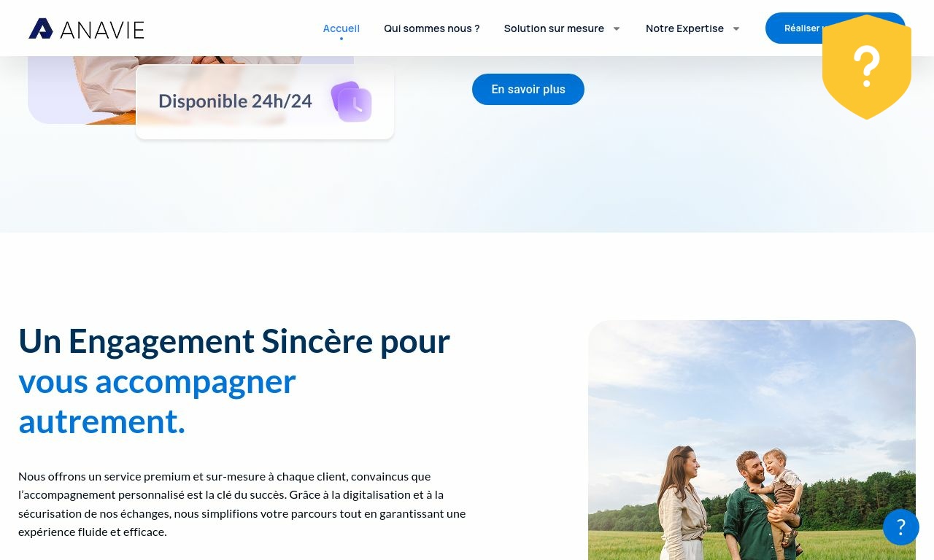Click the purple clock icon on availability card
934x560 pixels.
pyautogui.click(x=352, y=101)
